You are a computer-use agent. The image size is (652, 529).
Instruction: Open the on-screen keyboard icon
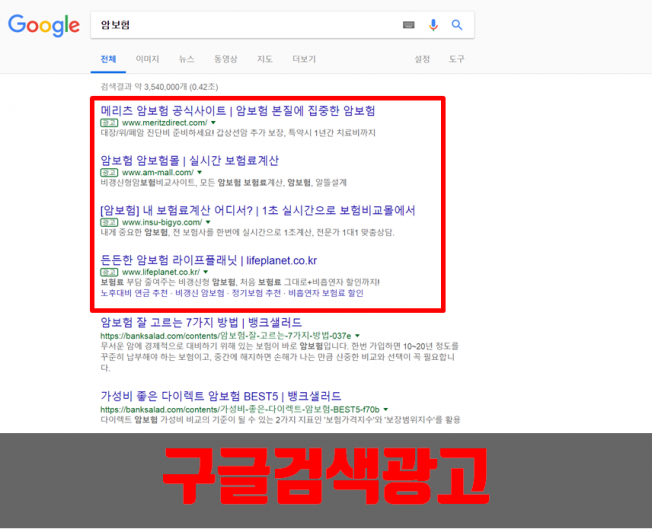(x=409, y=25)
